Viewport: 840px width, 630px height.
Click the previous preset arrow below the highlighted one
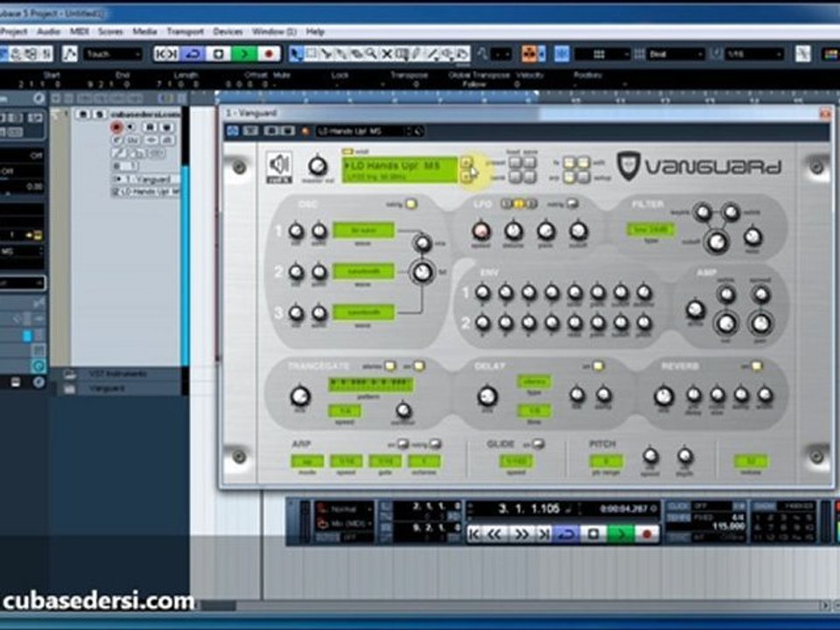466,176
